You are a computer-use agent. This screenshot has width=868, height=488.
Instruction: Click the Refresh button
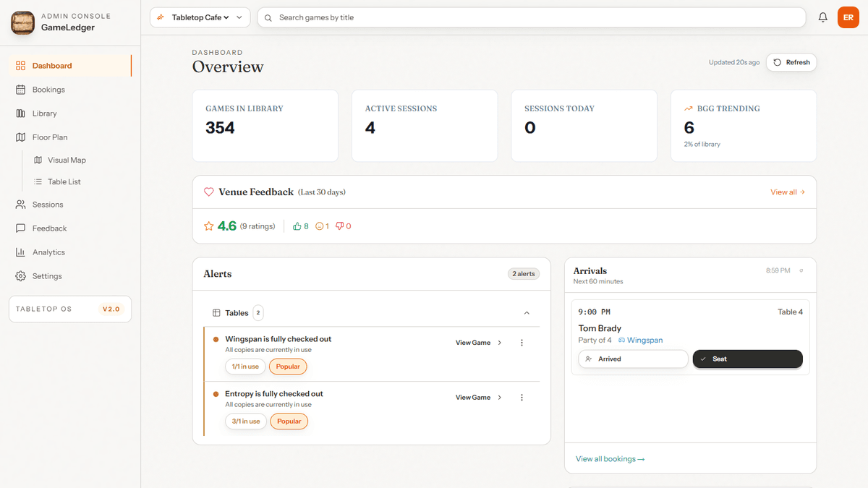(791, 62)
